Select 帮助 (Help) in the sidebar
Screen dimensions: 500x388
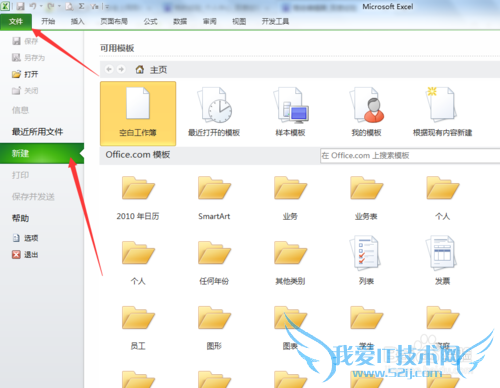point(20,218)
